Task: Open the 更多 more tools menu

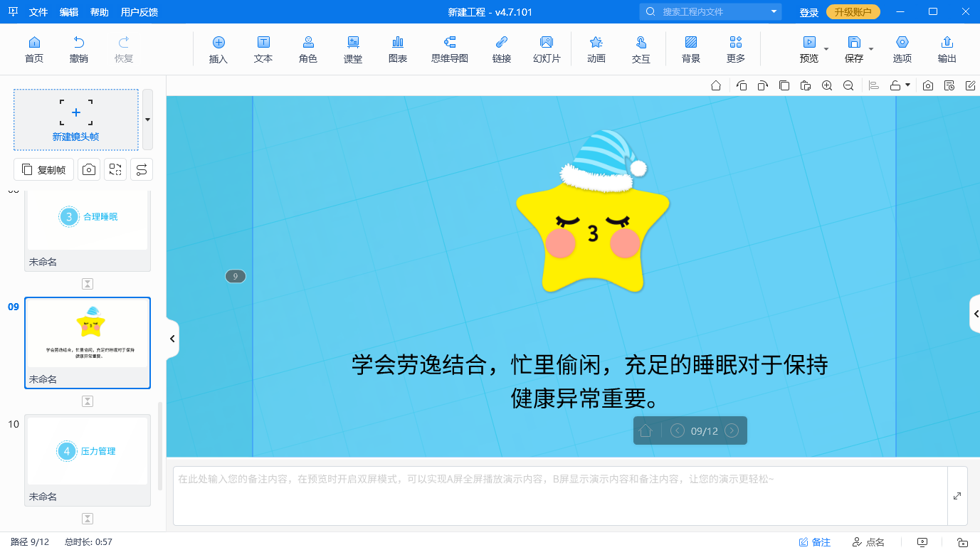Action: 736,49
